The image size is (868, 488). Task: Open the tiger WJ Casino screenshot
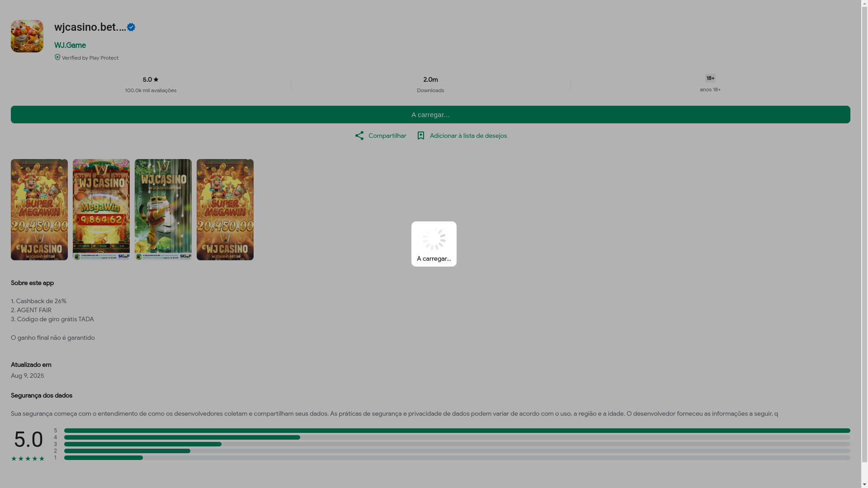click(x=163, y=210)
